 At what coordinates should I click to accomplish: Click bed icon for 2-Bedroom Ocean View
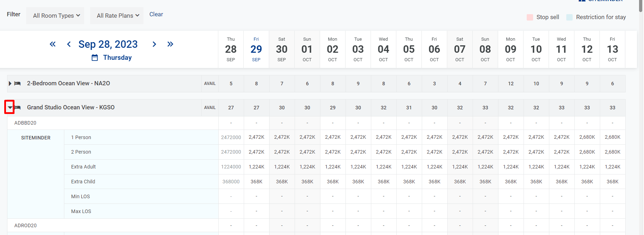tap(17, 84)
